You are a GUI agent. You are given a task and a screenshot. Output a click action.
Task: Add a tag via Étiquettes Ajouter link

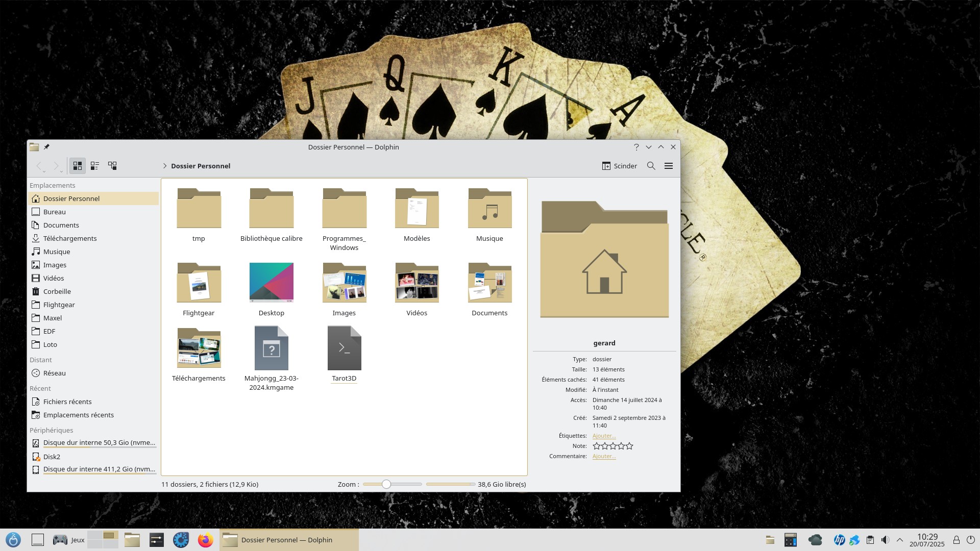[604, 436]
